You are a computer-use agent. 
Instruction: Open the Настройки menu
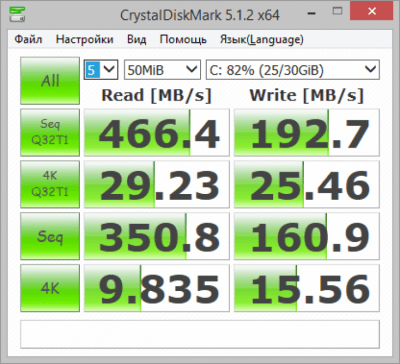(85, 39)
